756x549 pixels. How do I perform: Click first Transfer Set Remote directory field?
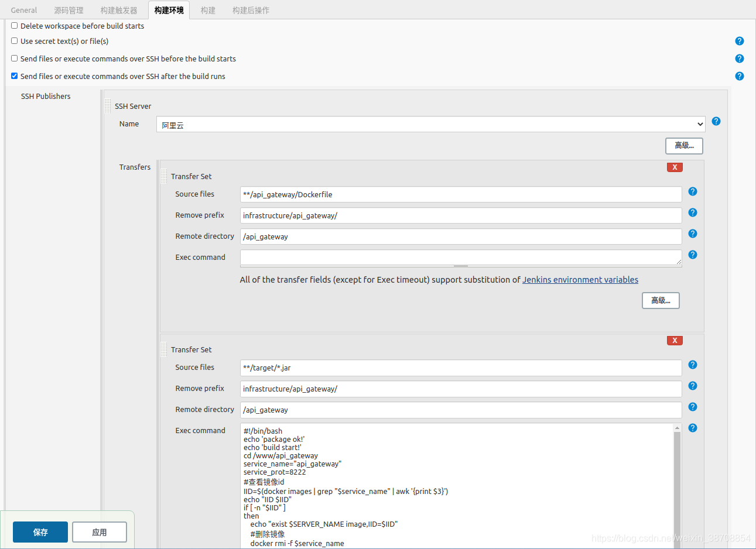click(x=461, y=236)
